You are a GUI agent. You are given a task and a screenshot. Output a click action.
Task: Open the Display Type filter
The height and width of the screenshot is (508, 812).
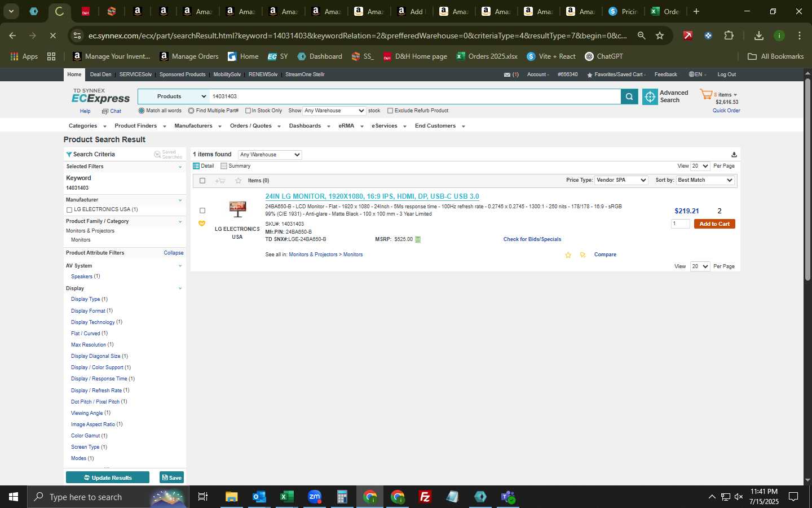[x=85, y=299]
